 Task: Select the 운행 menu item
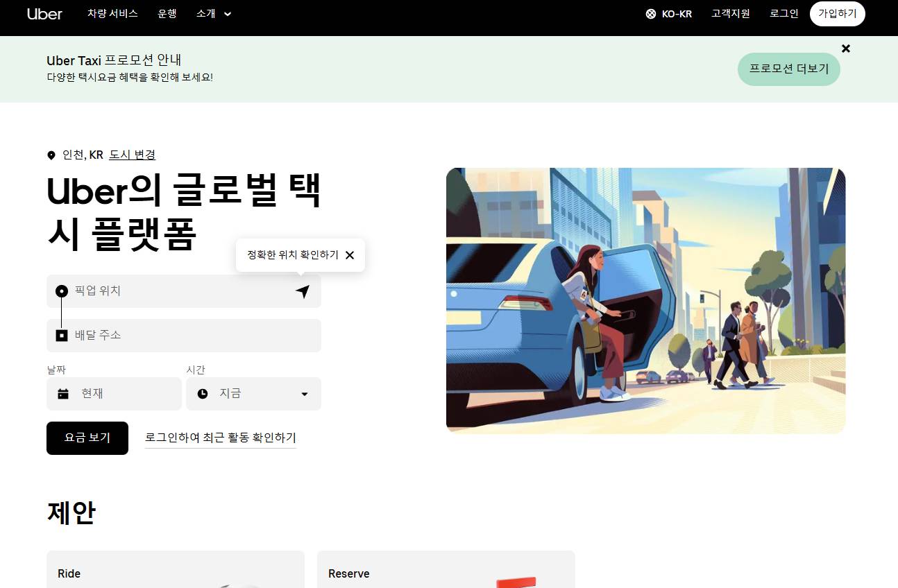pyautogui.click(x=167, y=13)
